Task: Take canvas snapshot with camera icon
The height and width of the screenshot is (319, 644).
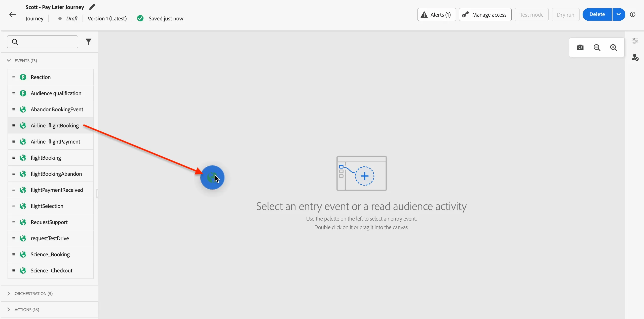Action: point(580,47)
